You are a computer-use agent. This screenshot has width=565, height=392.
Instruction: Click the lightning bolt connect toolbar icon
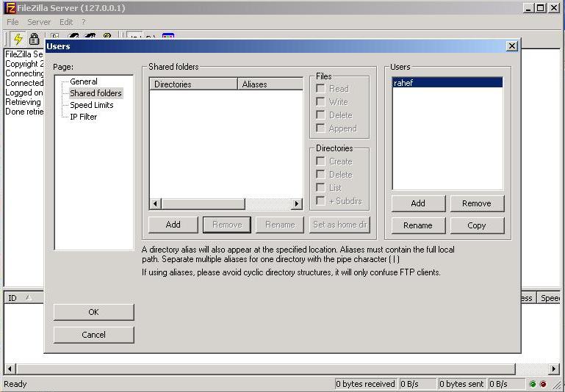coord(18,38)
